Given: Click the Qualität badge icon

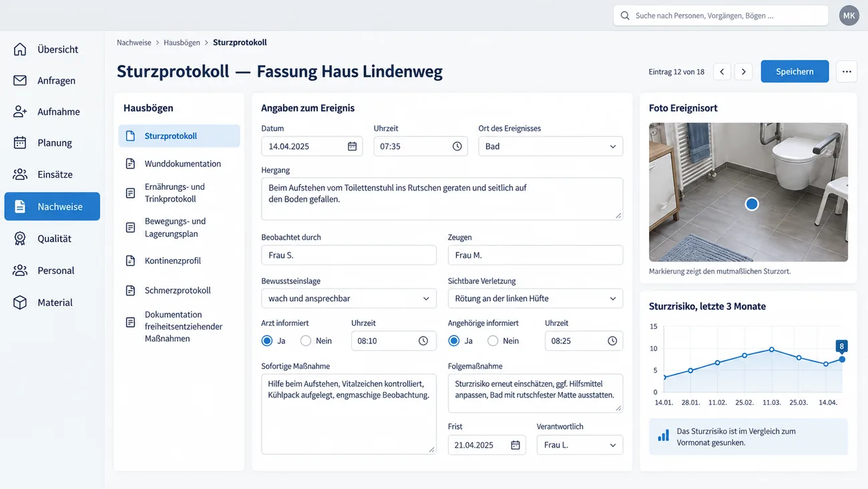Looking at the screenshot, I should (20, 238).
